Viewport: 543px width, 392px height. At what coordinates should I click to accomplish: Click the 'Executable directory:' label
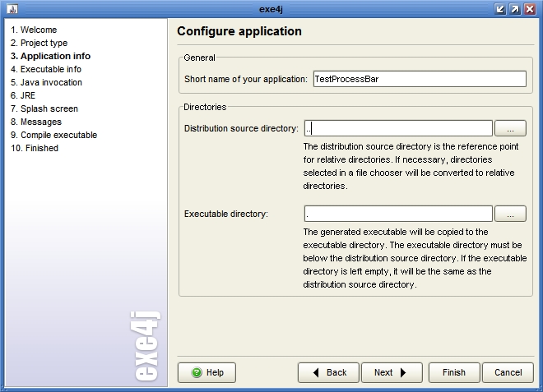point(226,214)
